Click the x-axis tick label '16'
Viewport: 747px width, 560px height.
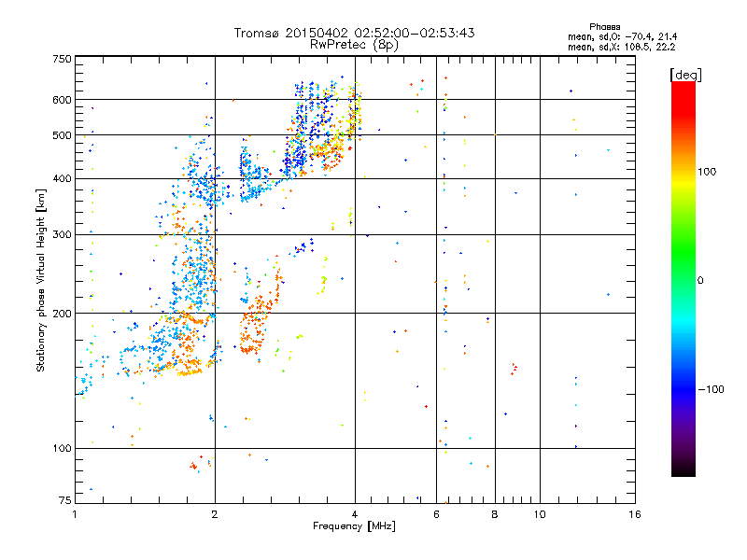pos(635,514)
